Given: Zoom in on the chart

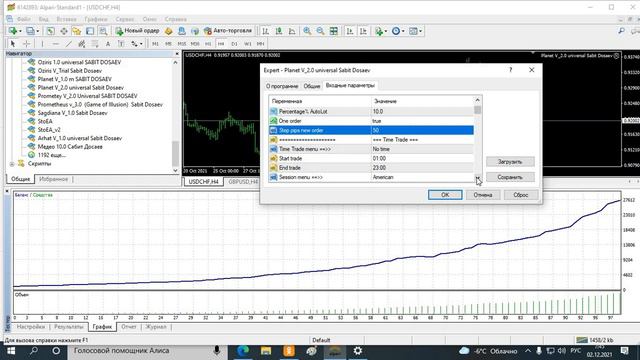Looking at the screenshot, I should point(307,31).
